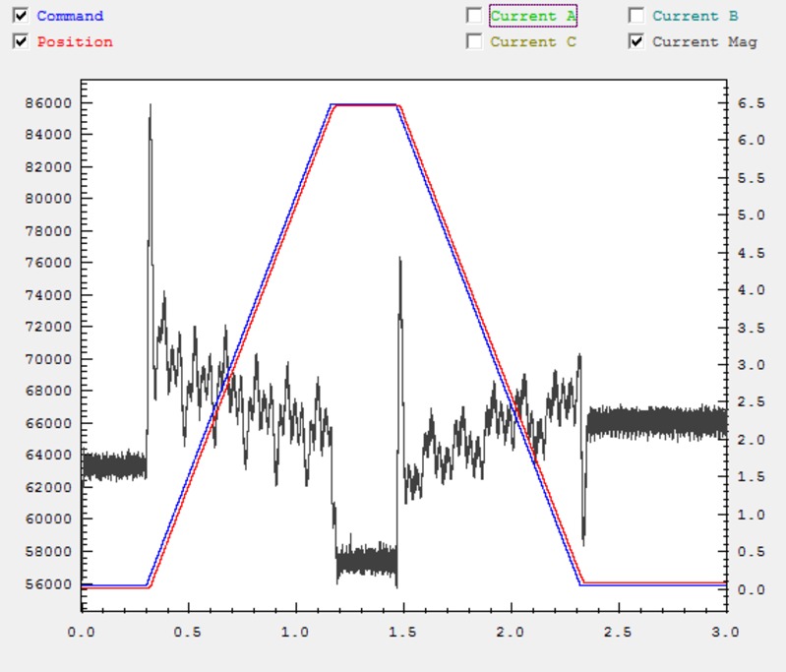
Task: Select the green Current A label
Action: (x=532, y=16)
